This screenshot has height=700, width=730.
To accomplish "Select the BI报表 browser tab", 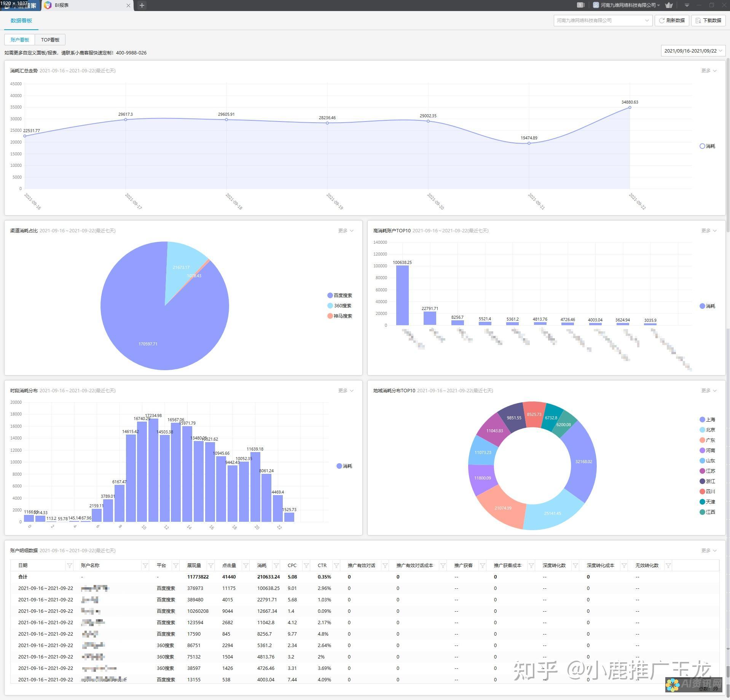I will click(x=88, y=5).
